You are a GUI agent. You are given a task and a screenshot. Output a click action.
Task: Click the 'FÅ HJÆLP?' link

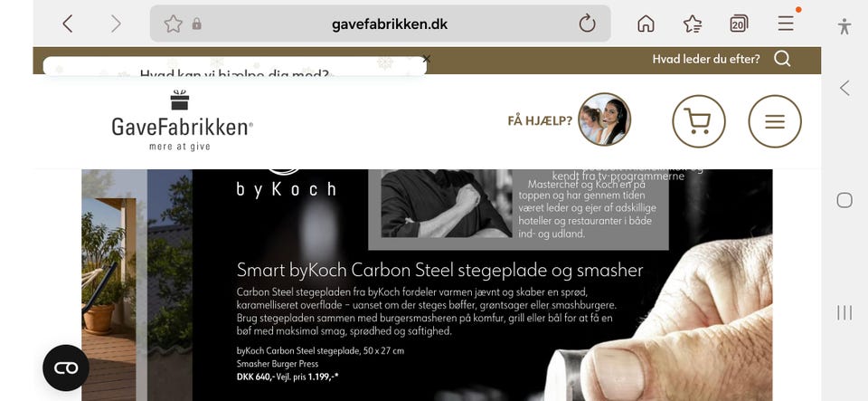tap(540, 120)
